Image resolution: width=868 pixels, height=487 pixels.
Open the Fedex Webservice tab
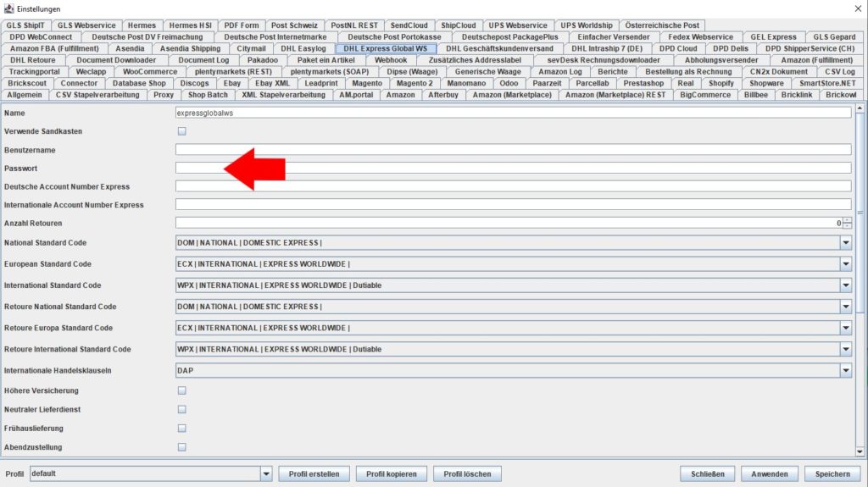[x=700, y=37]
